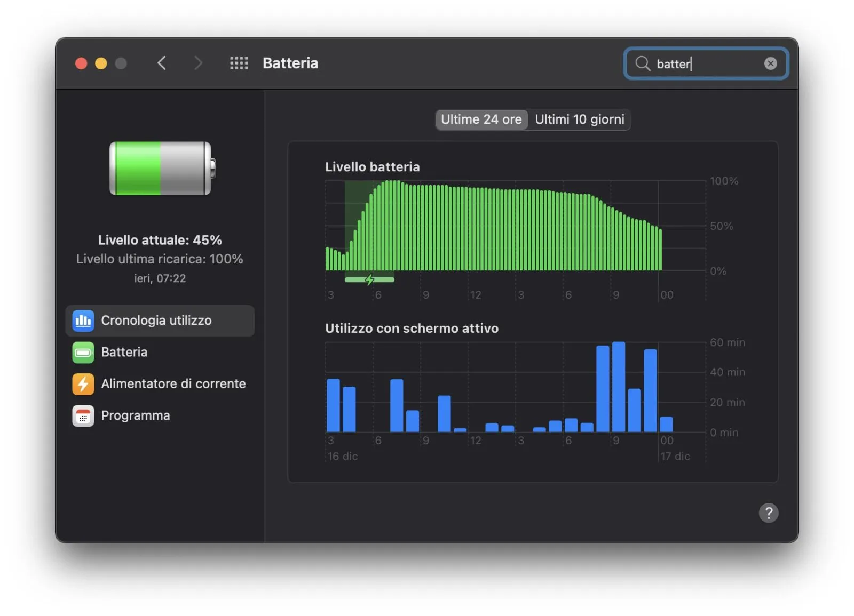Select the Ultime 24 ore tab
854x616 pixels.
[480, 119]
